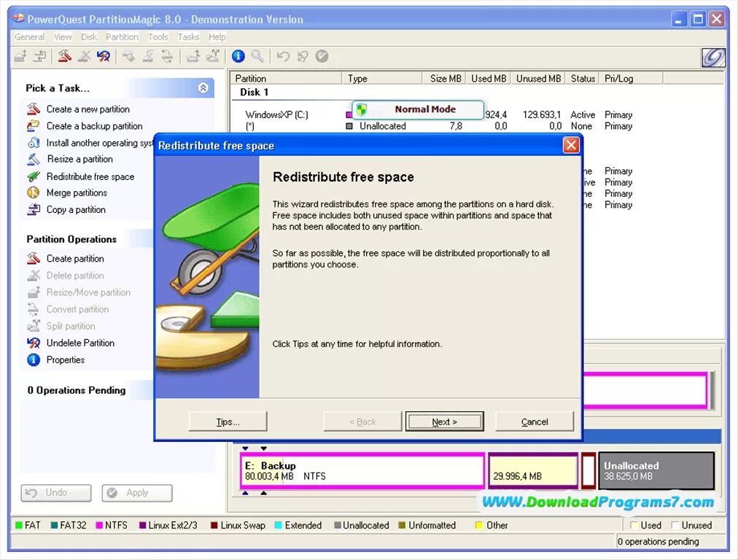Open the General menu

(29, 36)
